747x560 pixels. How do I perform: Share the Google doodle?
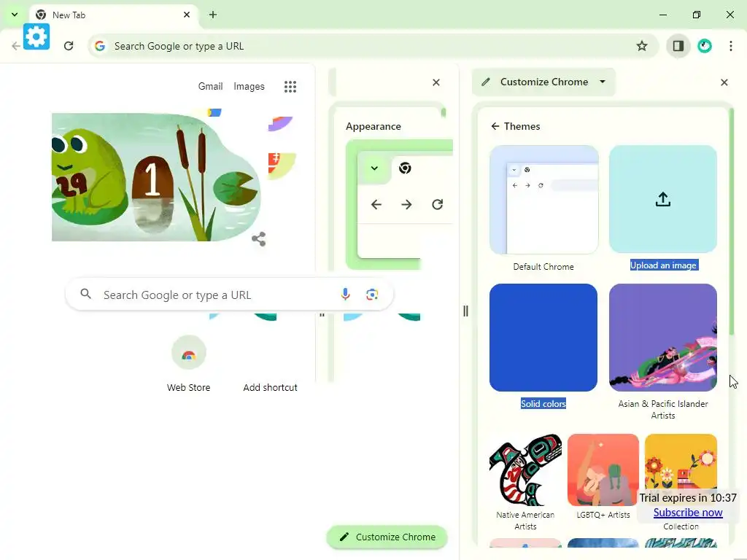[259, 239]
